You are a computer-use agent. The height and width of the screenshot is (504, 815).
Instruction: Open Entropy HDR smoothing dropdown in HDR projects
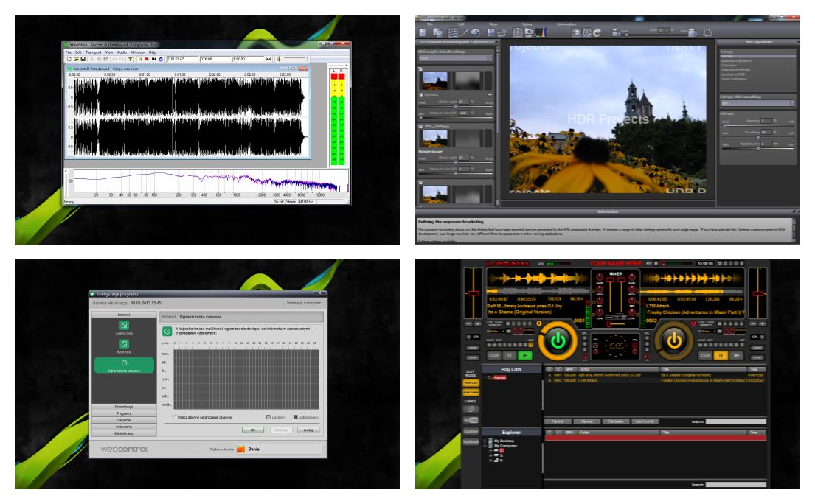point(757,102)
